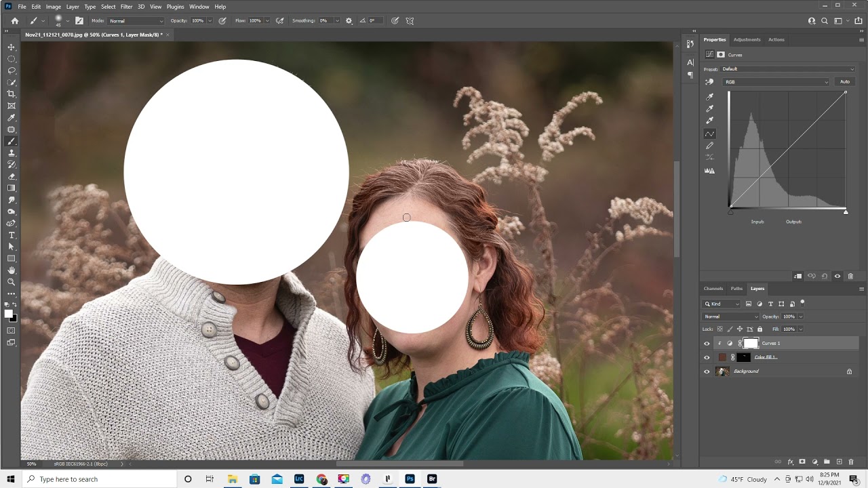The image size is (868, 488).
Task: Select the Crop tool
Action: tap(12, 94)
